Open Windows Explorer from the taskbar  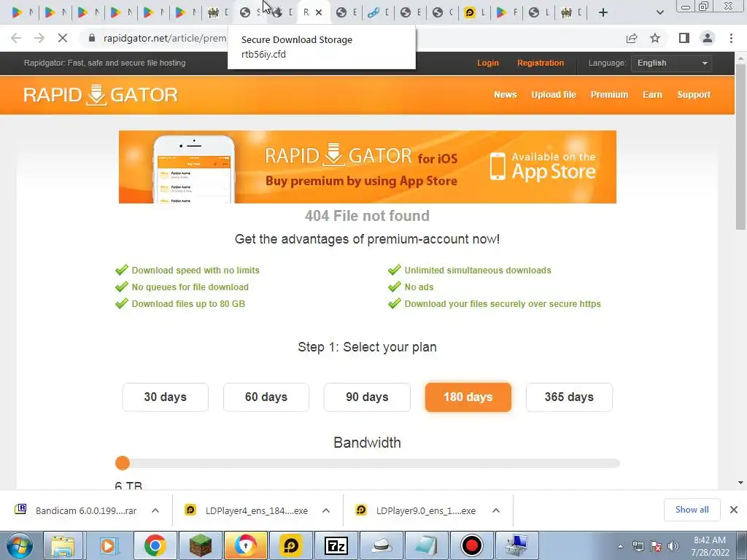63,545
